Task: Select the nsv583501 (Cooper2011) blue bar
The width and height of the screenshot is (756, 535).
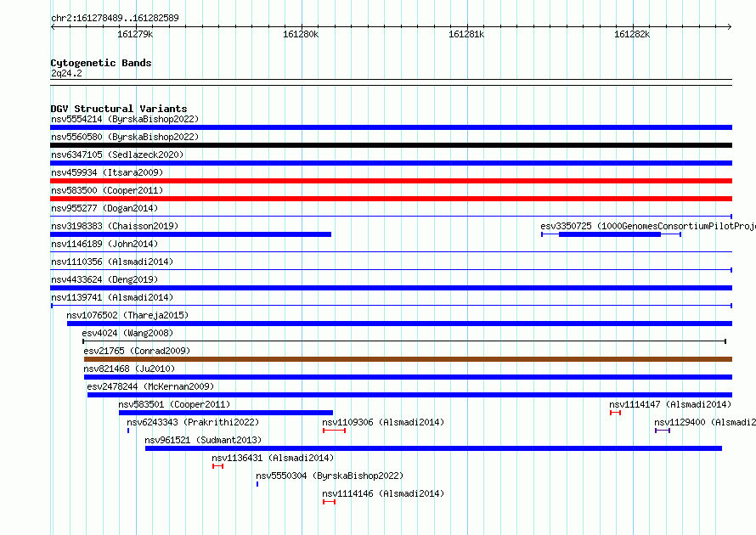Action: coord(226,413)
